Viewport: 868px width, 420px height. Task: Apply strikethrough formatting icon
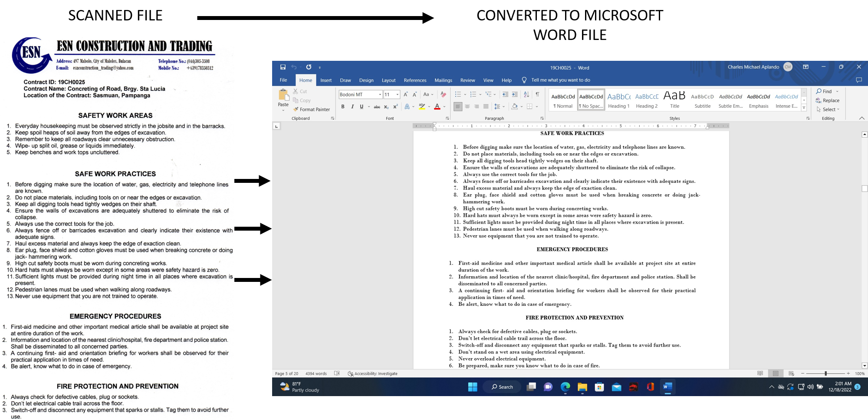point(377,107)
